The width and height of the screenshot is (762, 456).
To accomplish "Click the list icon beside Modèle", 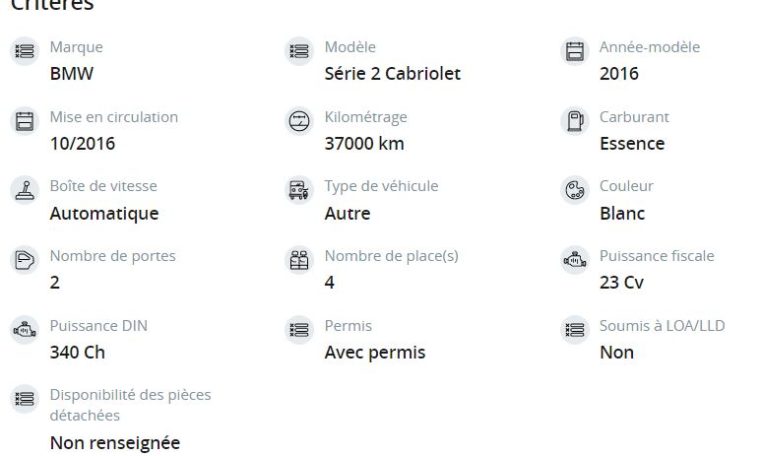I will coord(299,51).
